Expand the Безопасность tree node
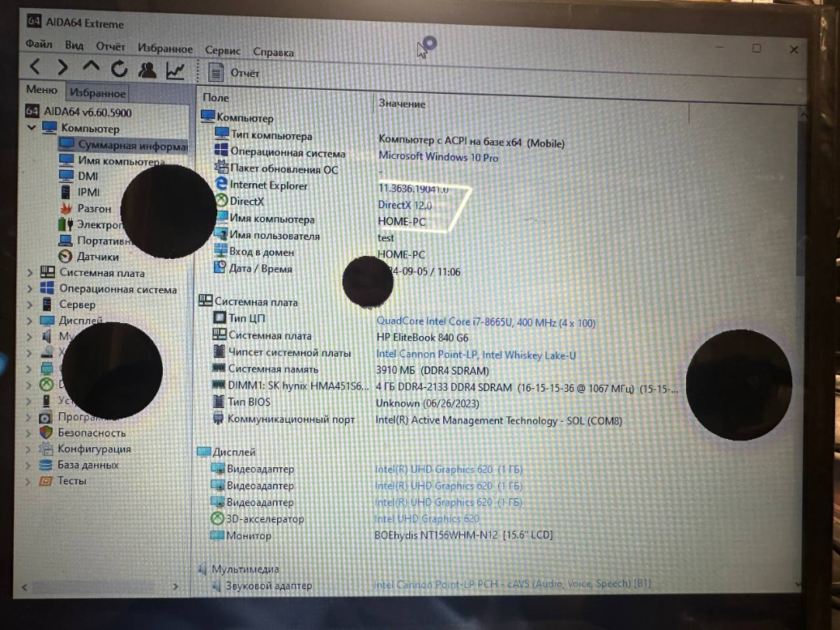Image resolution: width=840 pixels, height=630 pixels. [x=28, y=433]
